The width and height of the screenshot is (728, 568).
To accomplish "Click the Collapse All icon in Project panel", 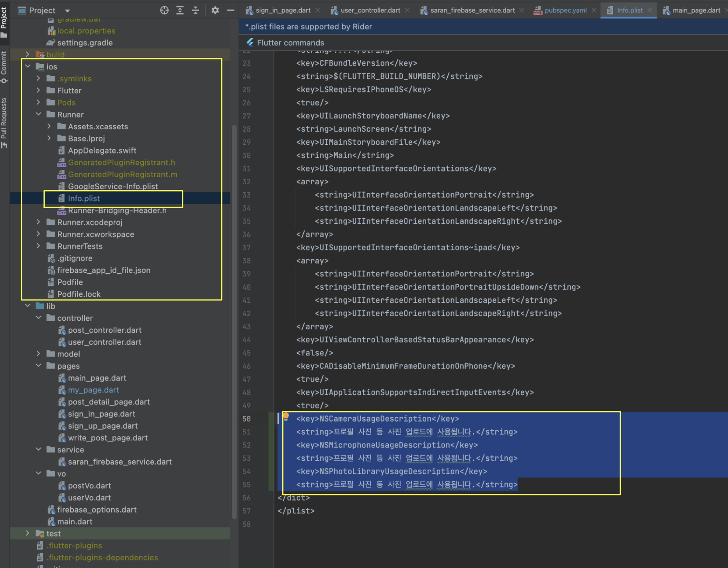I will pyautogui.click(x=195, y=10).
